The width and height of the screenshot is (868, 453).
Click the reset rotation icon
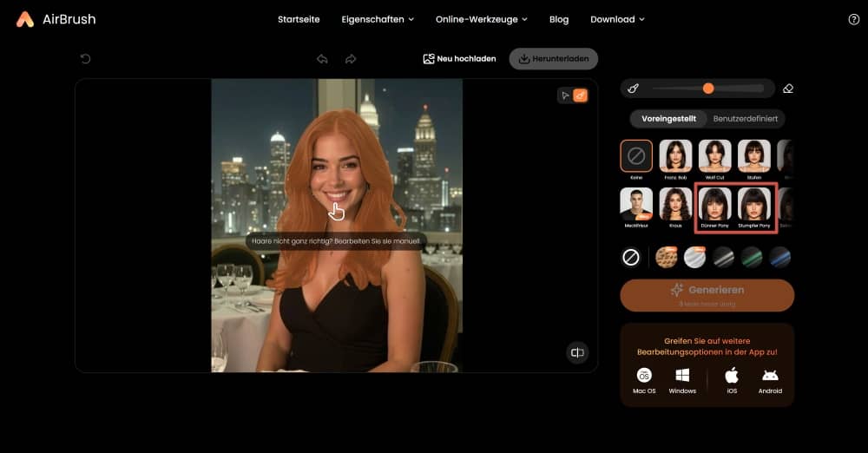[85, 59]
